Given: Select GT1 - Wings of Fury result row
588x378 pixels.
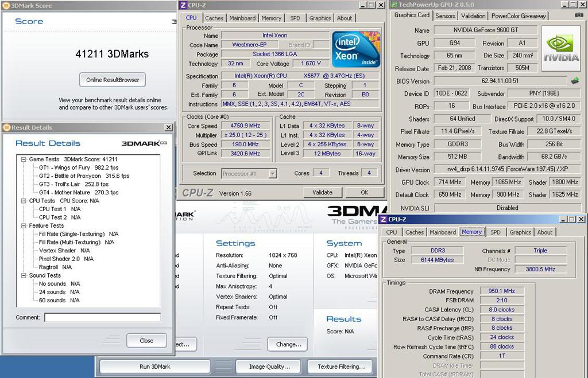Looking at the screenshot, I should click(x=79, y=167).
